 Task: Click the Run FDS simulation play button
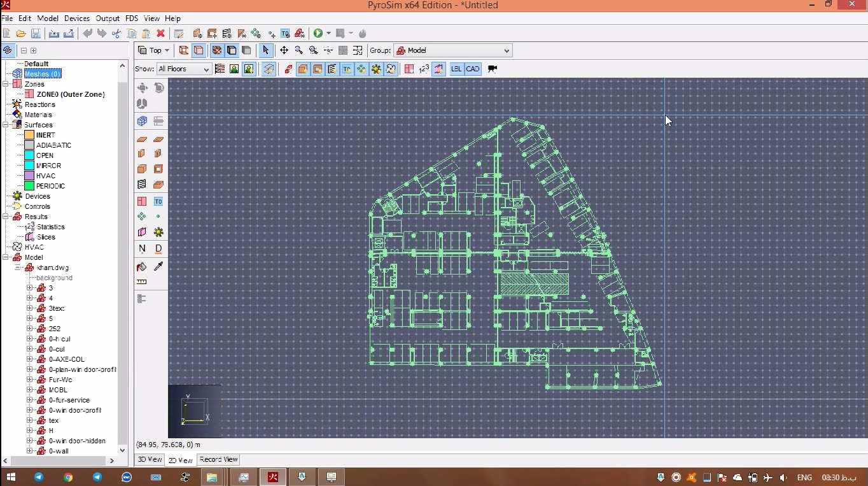318,33
